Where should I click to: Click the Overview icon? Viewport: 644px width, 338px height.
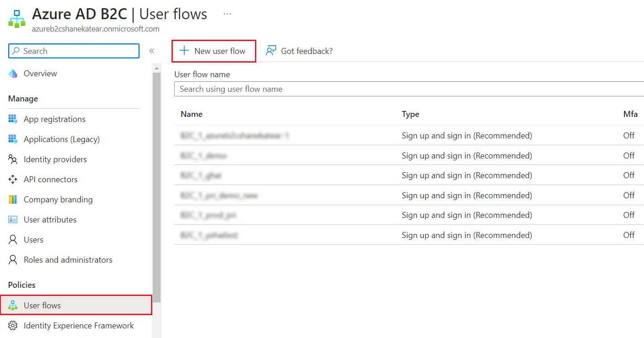coord(13,74)
